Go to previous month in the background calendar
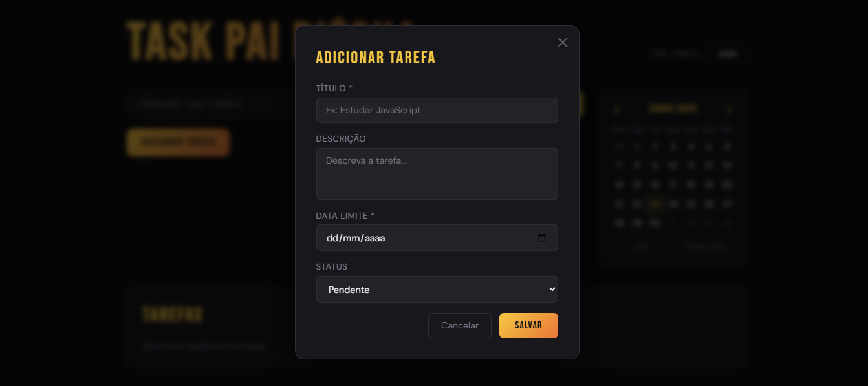Image resolution: width=868 pixels, height=386 pixels. 617,109
